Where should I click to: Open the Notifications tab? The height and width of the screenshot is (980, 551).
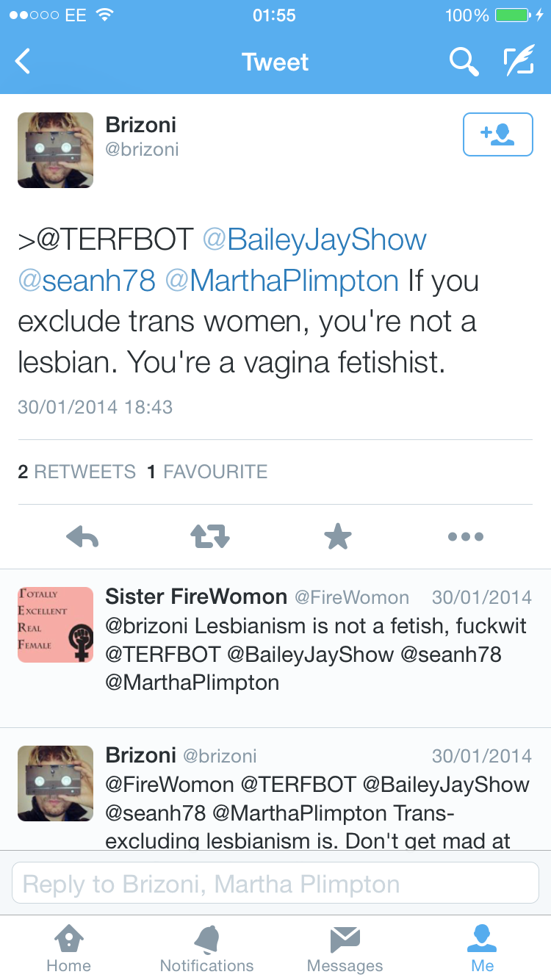206,948
